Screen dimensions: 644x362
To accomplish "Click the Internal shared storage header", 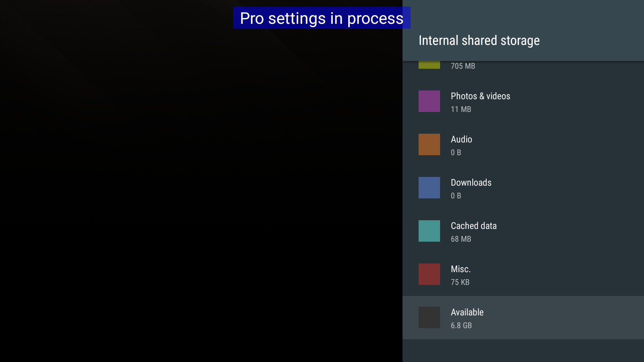I will [x=479, y=41].
